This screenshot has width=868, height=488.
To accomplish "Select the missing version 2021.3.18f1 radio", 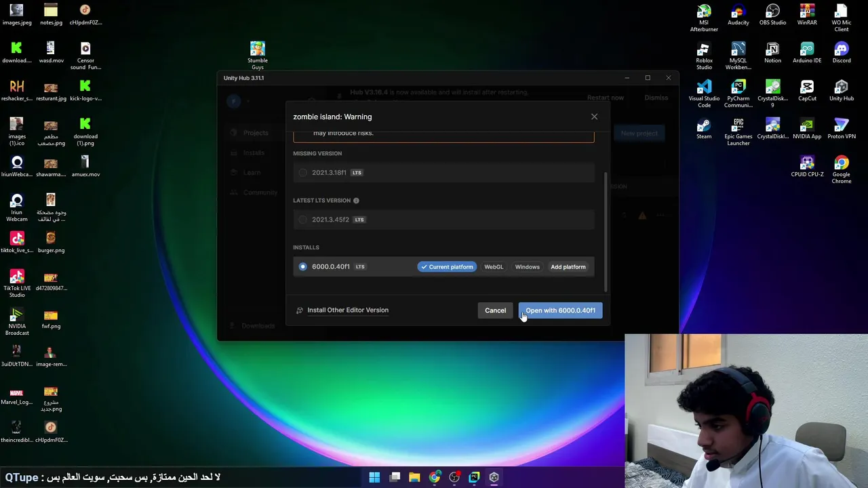I will pos(303,173).
